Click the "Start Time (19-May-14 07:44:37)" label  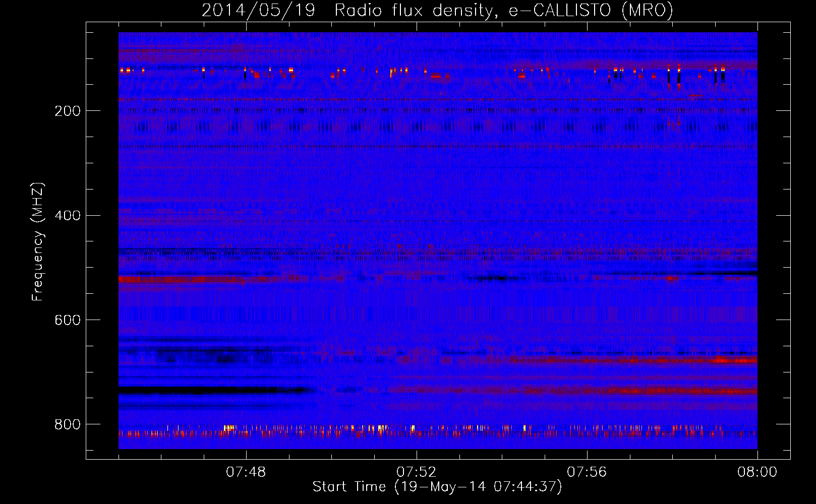click(437, 487)
